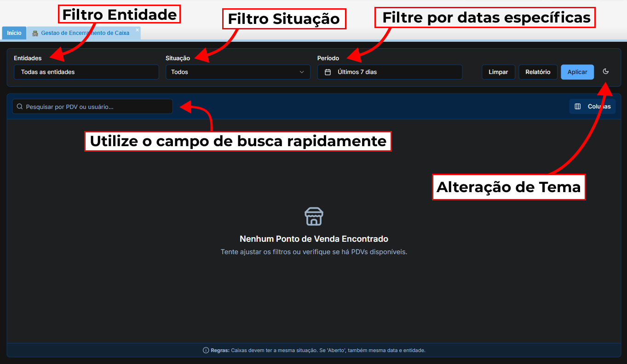This screenshot has height=364, width=627.
Task: Switch to the Início tab
Action: pyautogui.click(x=14, y=33)
